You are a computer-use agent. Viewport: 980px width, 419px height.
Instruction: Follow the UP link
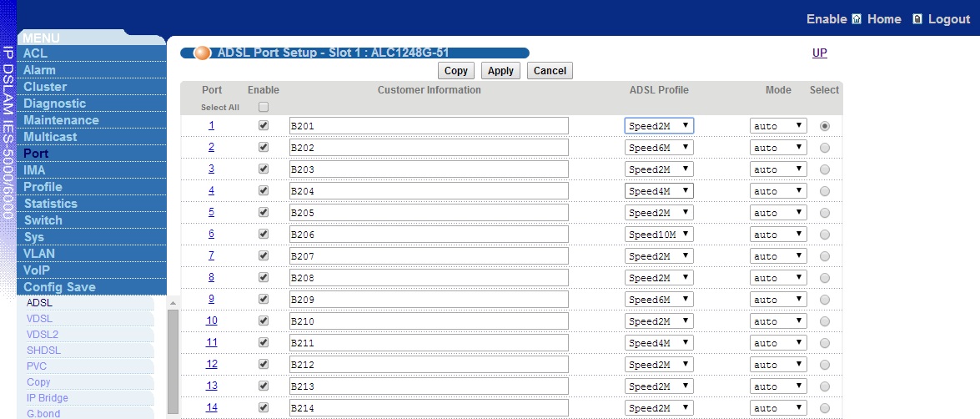click(x=819, y=53)
